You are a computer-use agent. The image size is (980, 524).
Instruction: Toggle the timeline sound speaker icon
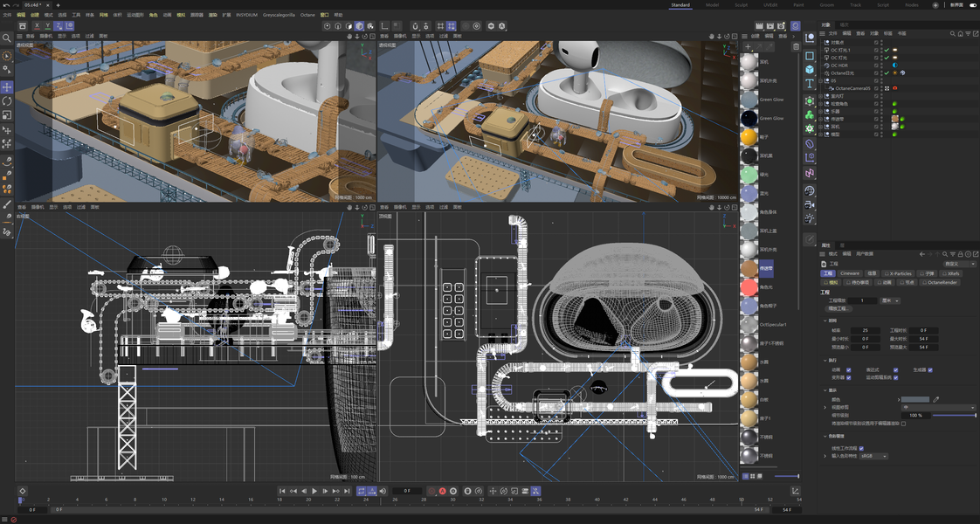(383, 492)
